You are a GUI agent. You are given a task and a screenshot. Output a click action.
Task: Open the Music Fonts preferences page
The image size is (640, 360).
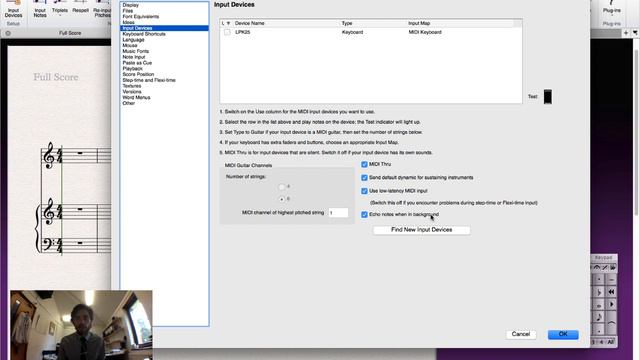point(136,51)
